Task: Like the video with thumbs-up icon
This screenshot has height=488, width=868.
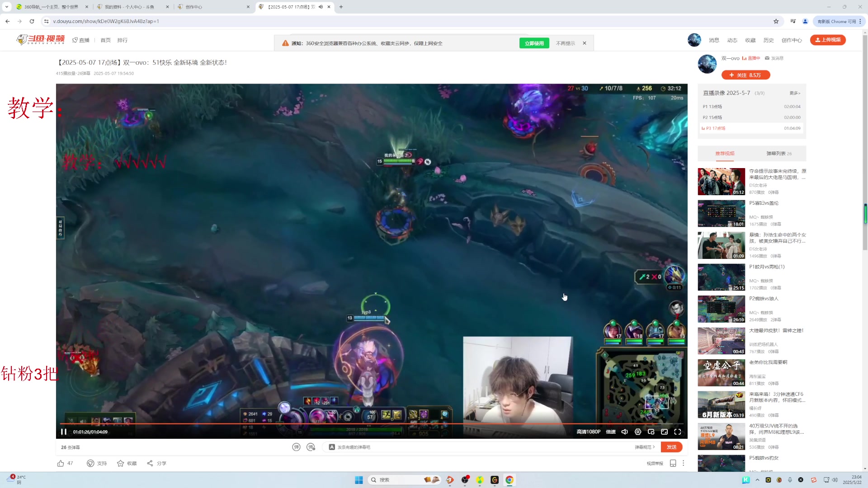Action: 61,463
